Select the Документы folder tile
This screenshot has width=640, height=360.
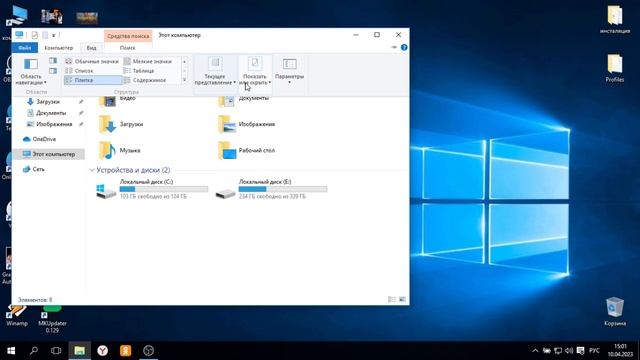245,100
